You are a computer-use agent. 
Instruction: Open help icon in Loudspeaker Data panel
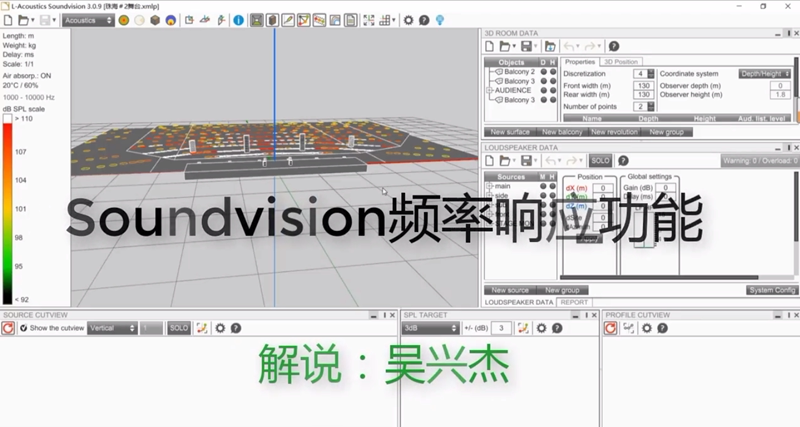pyautogui.click(x=623, y=161)
